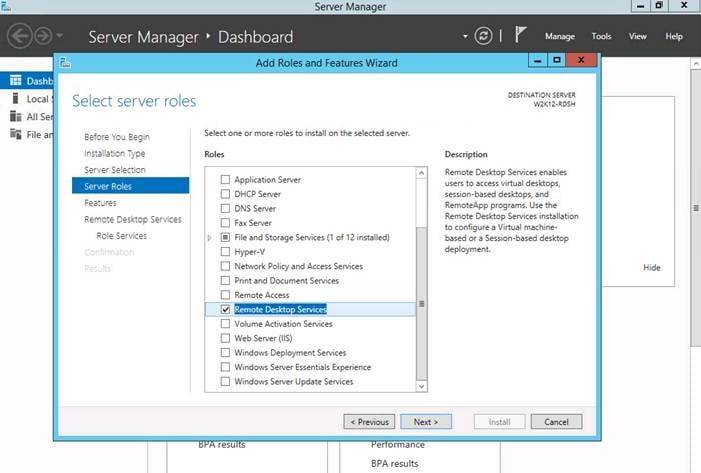Check Windows Deployment Services
The image size is (701, 473).
225,352
